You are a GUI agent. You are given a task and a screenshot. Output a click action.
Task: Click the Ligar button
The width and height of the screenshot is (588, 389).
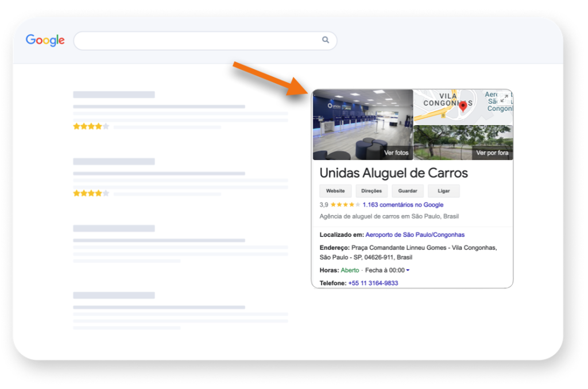point(444,190)
